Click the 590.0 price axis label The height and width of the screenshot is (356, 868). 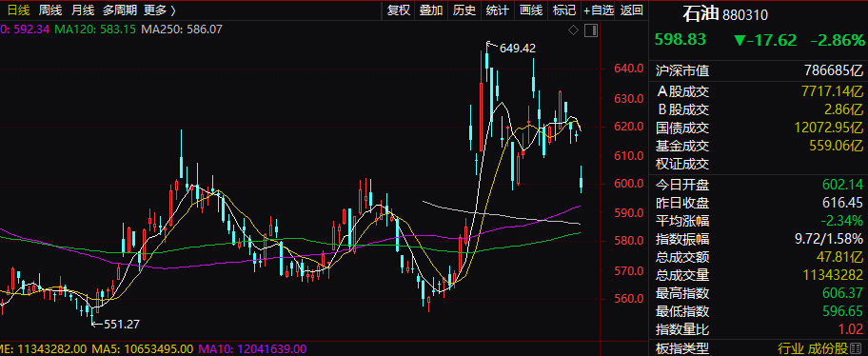629,213
